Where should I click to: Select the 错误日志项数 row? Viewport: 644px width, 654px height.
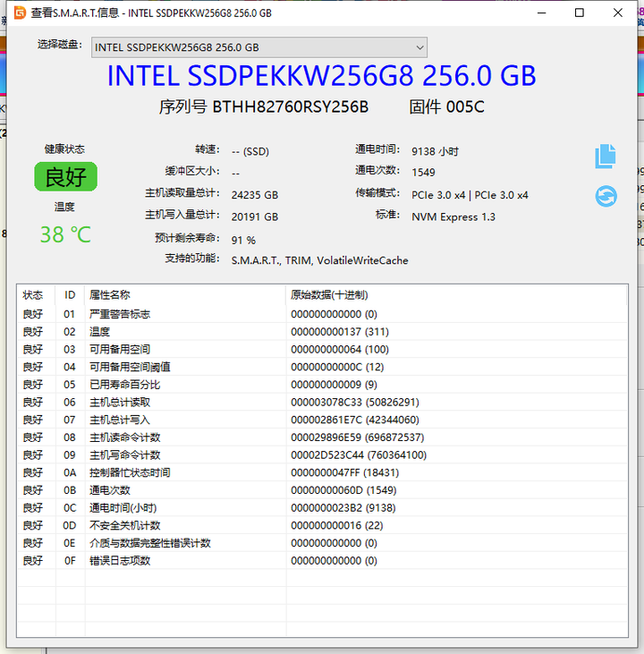322,561
